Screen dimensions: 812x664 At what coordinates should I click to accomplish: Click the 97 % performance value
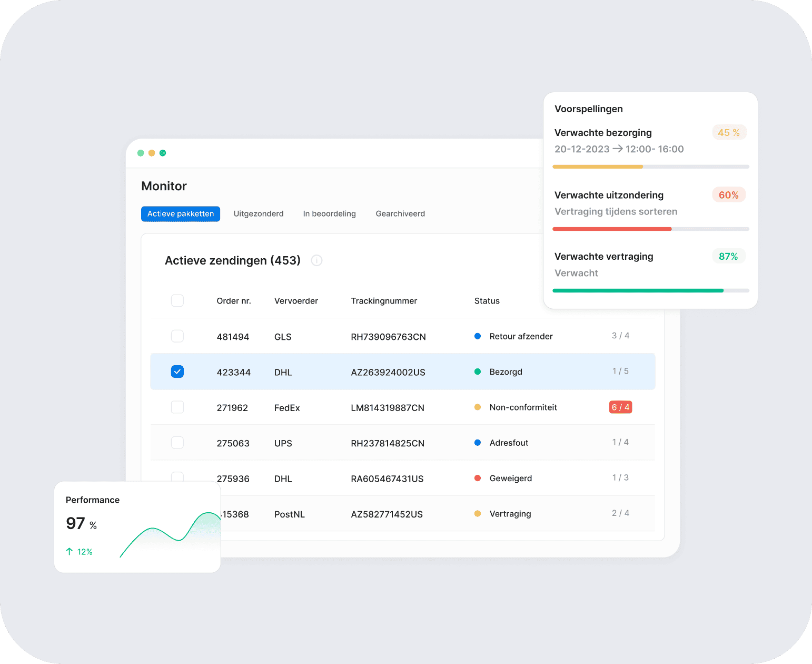click(82, 523)
